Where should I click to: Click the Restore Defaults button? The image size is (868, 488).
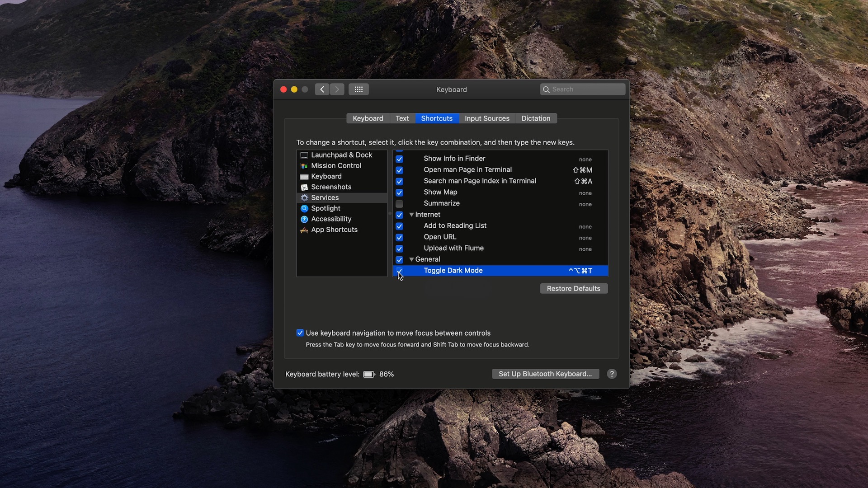pyautogui.click(x=573, y=288)
